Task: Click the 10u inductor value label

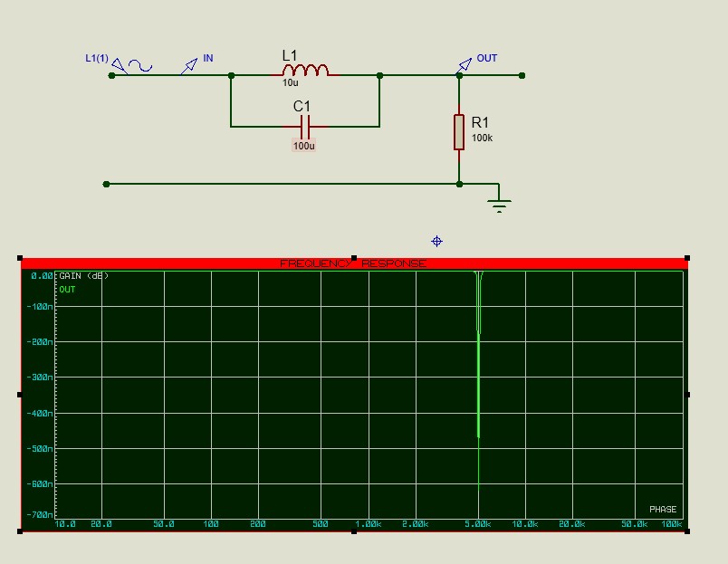Action: 290,82
